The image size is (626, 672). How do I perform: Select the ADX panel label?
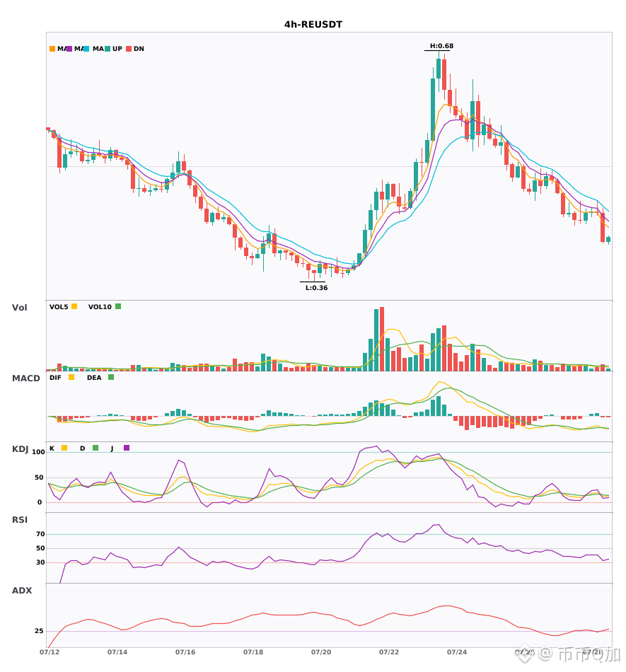click(x=22, y=591)
